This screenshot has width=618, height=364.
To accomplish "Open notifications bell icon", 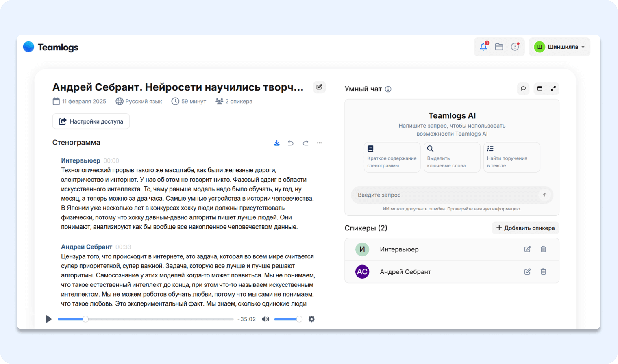I will 483,47.
